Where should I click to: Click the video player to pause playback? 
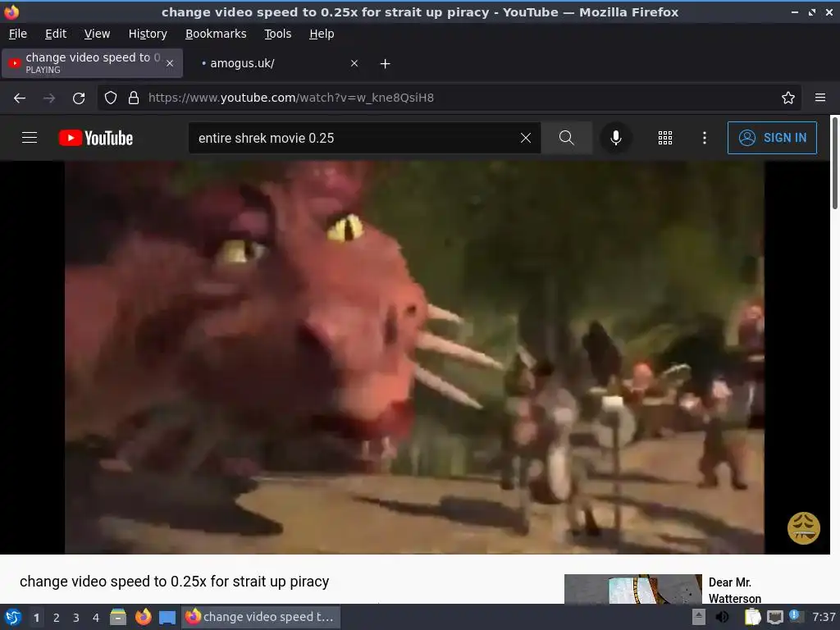pos(414,358)
